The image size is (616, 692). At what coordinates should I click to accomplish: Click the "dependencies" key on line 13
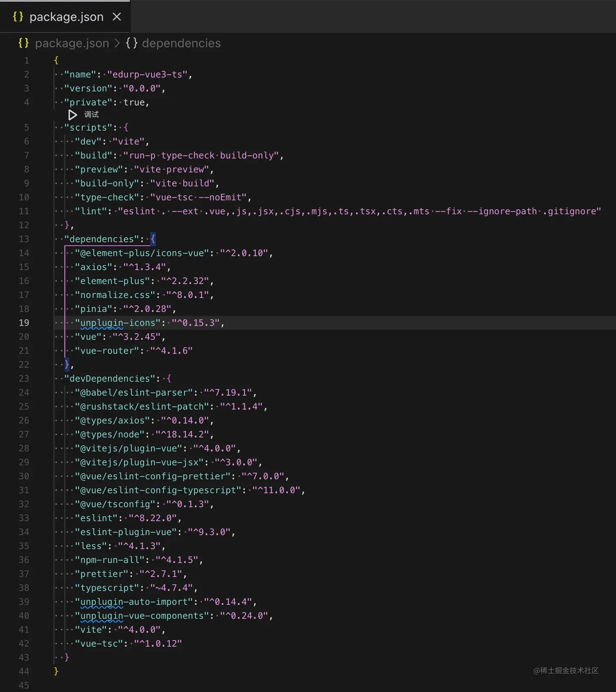click(x=102, y=239)
